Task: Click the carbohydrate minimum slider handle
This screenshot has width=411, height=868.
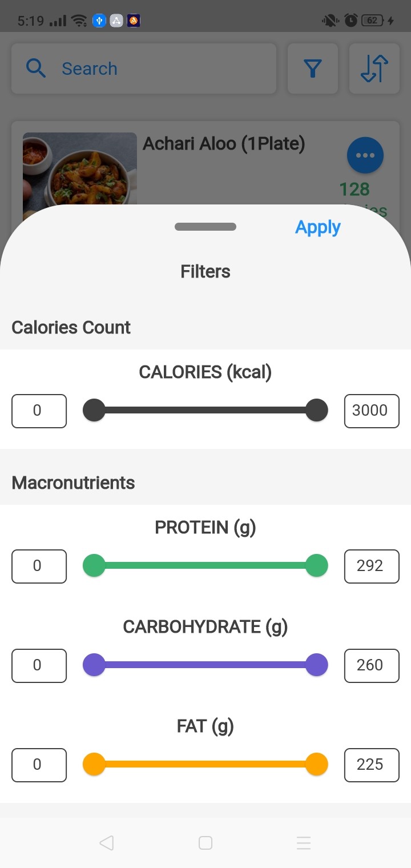Action: pos(94,665)
